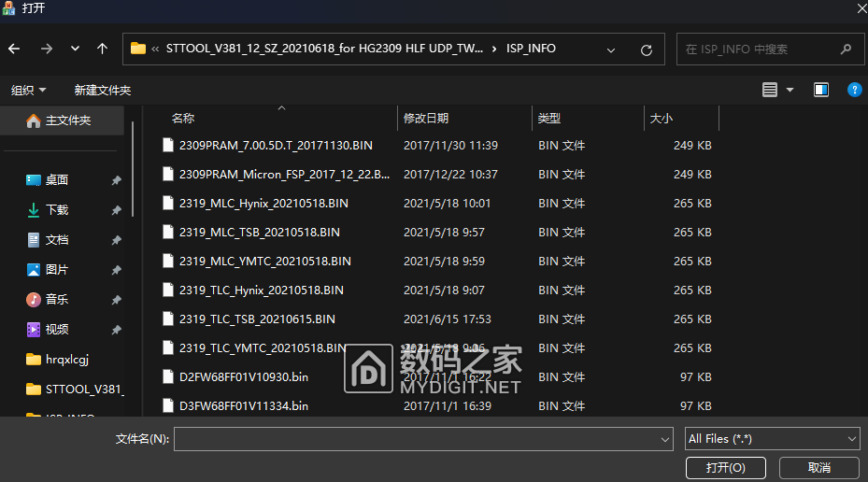Select file 2319_MLC_TSB_20210518.BIN
The height and width of the screenshot is (482, 868).
point(260,233)
